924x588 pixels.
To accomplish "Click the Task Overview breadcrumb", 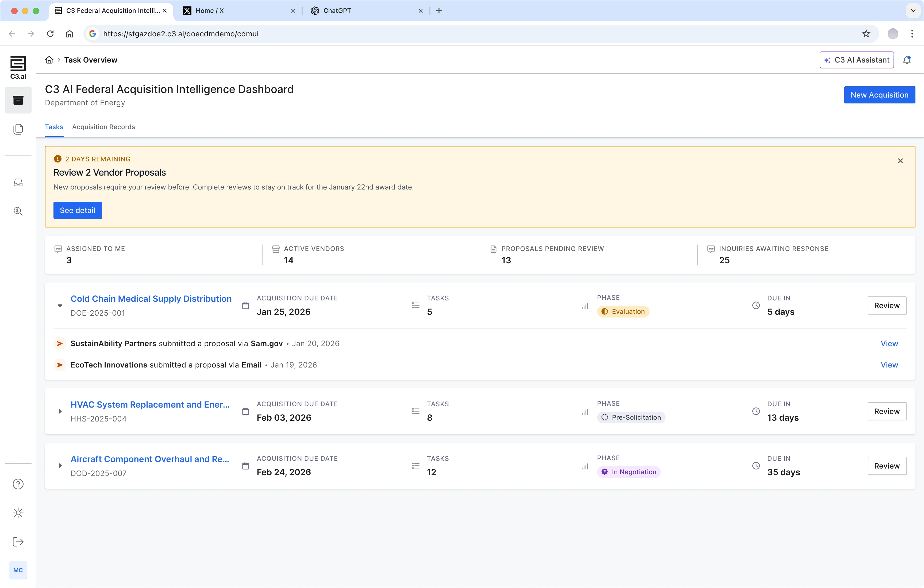I will [x=91, y=60].
